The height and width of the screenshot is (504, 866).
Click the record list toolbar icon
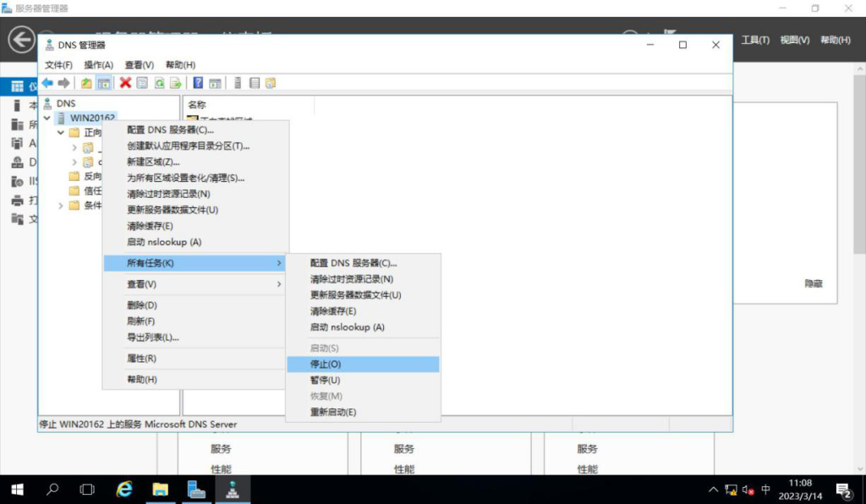[254, 83]
